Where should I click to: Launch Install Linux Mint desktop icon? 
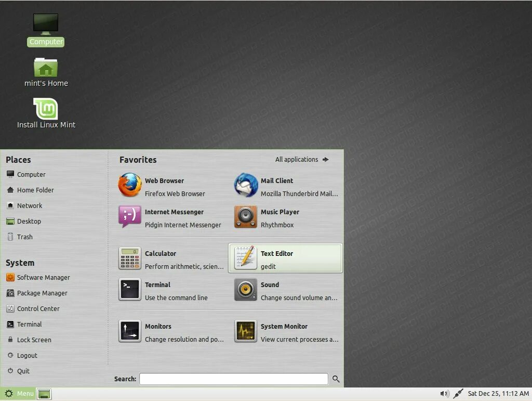(46, 113)
